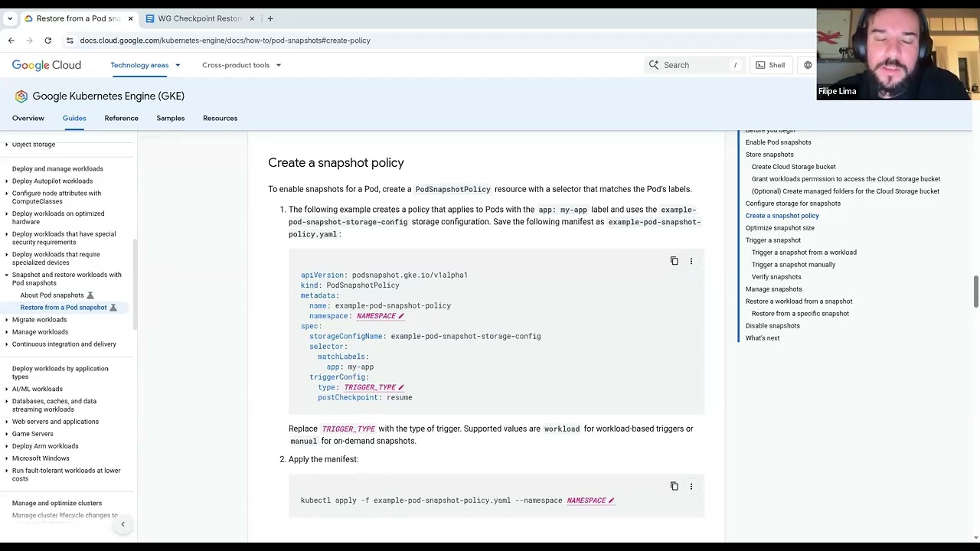
Task: Open the tab search dropdown arrow
Action: 10,18
